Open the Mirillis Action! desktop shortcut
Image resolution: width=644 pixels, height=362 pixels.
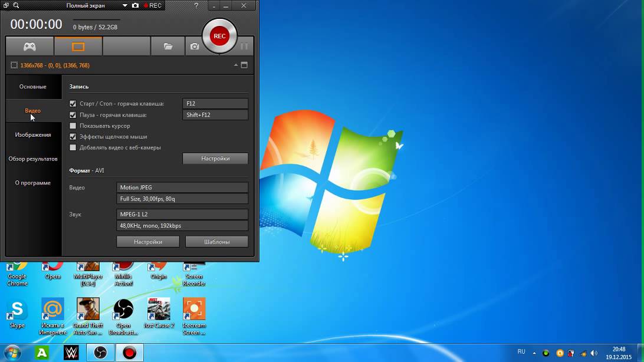(x=123, y=274)
